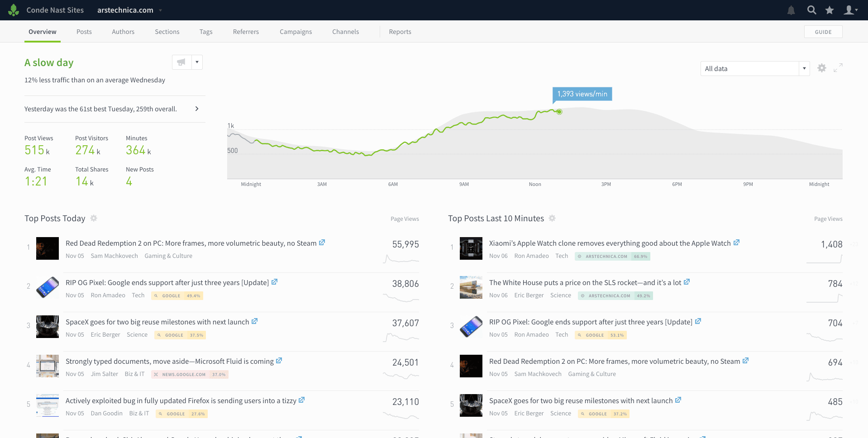Open the chart settings gear icon
868x438 pixels.
pos(822,68)
